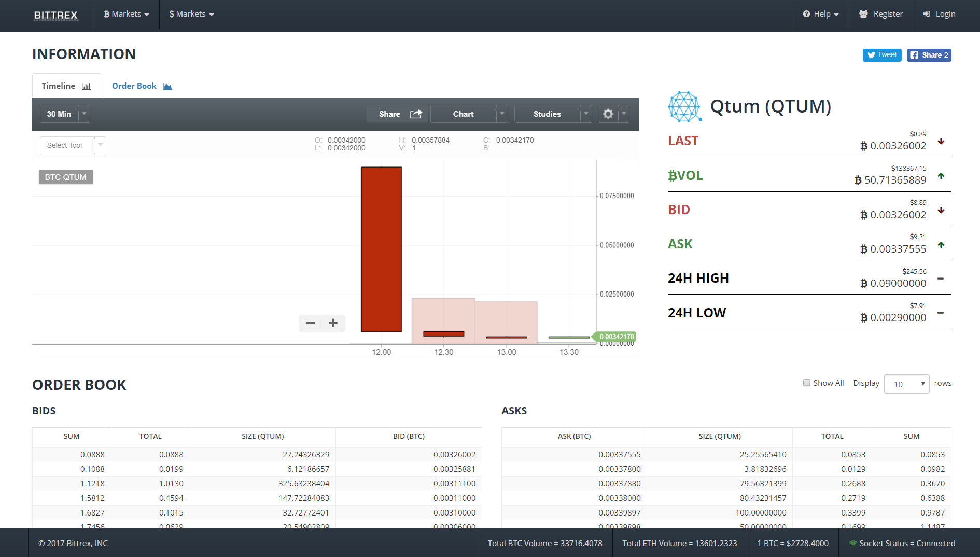This screenshot has height=557, width=980.
Task: Click the chart settings gear icon
Action: tap(608, 114)
